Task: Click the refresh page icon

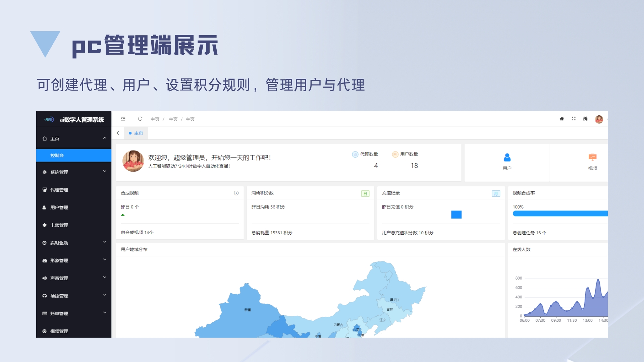Action: coord(140,119)
